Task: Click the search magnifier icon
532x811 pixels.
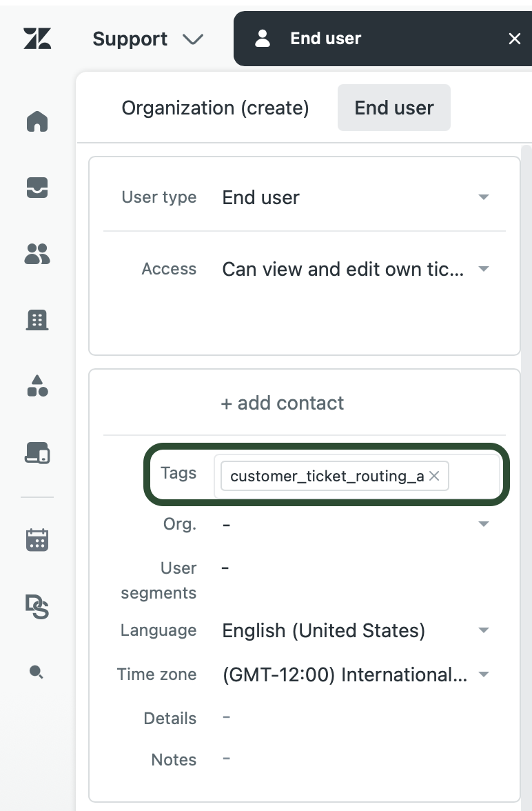Action: tap(37, 672)
